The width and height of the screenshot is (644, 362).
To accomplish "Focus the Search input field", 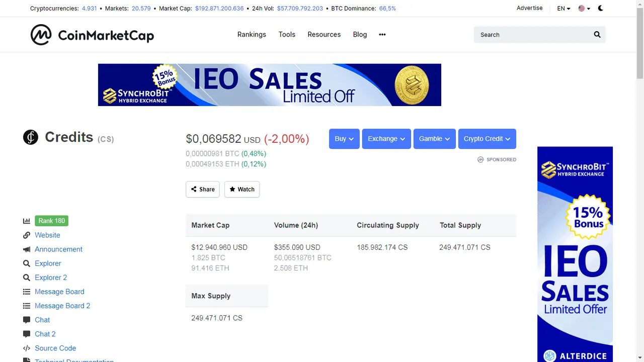I will (x=533, y=35).
